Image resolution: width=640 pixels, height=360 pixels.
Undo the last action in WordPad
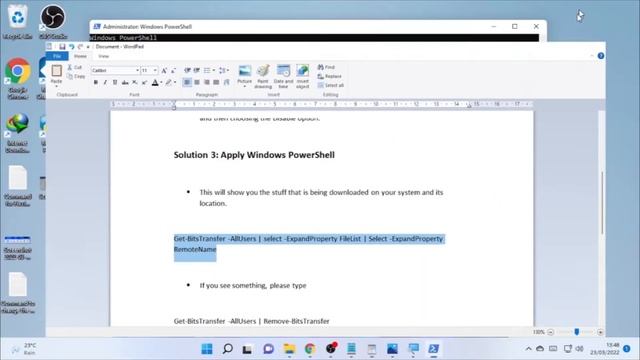coord(71,47)
